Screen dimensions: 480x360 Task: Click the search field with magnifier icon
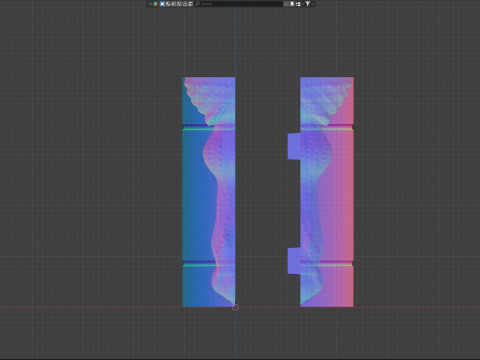click(x=238, y=4)
